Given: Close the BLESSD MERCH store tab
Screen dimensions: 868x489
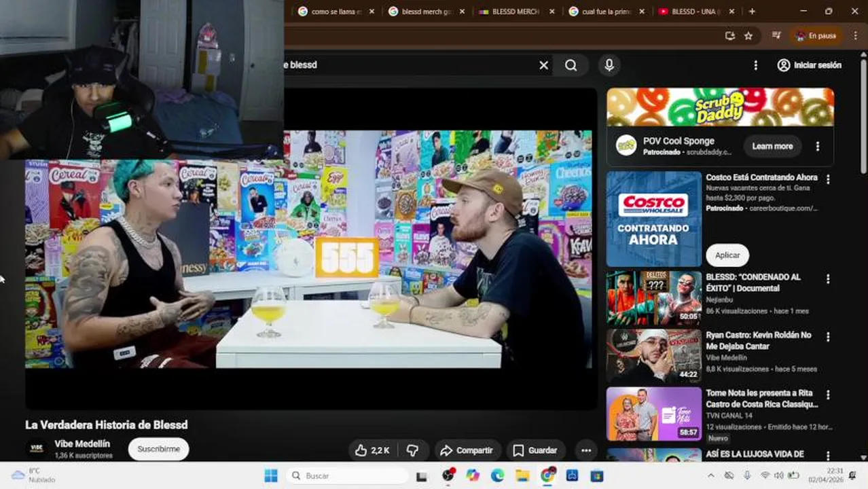Looking at the screenshot, I should click(552, 12).
